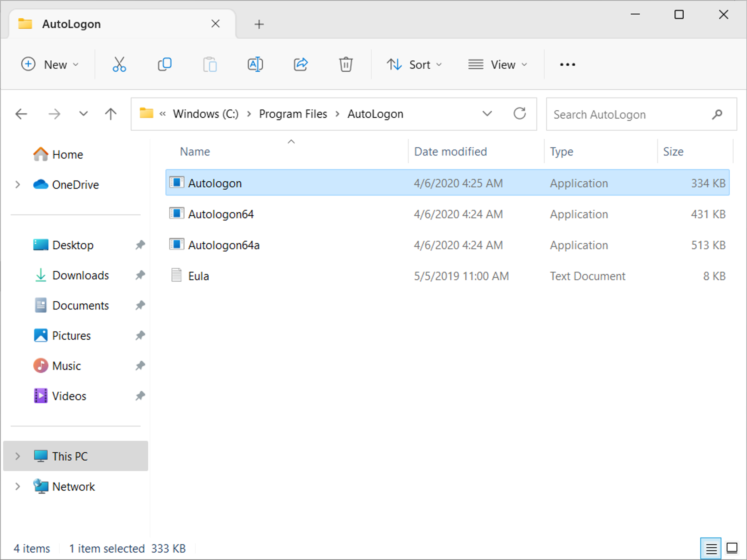
Task: Open OneDrive in navigation pane
Action: pos(66,184)
